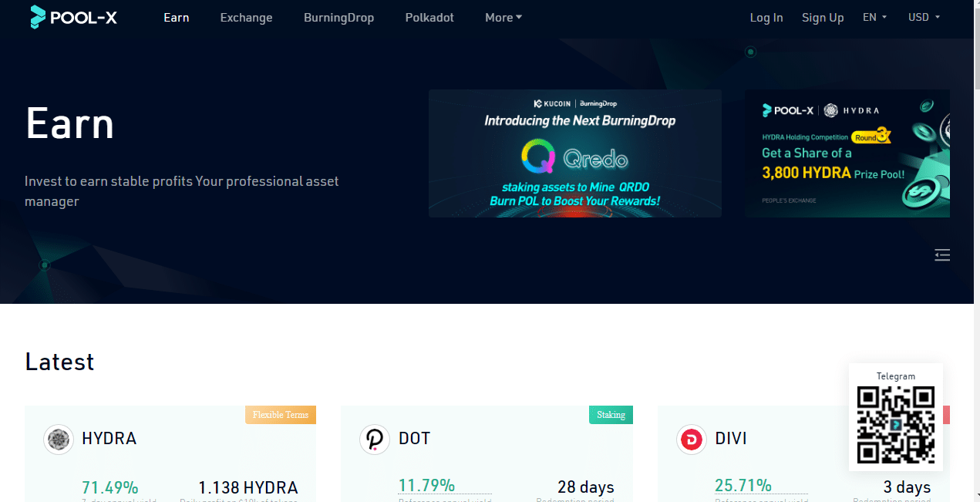Click the Earn hero heading

70,123
